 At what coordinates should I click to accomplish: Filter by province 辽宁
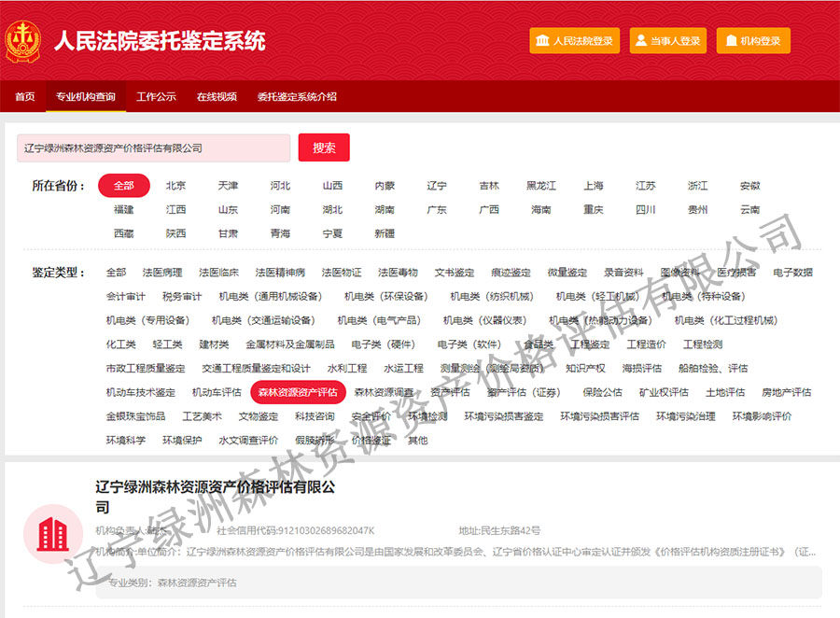[437, 186]
